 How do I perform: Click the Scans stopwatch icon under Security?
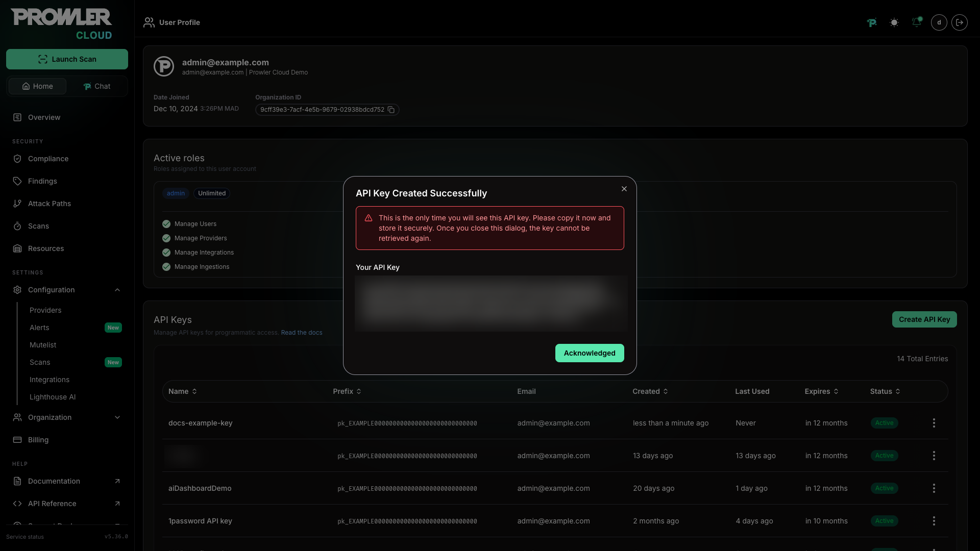coord(17,226)
